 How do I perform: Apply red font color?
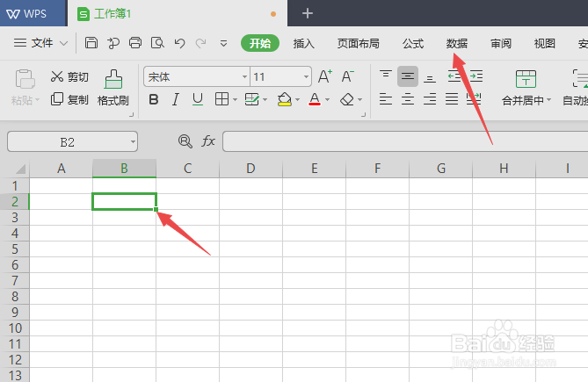point(315,99)
